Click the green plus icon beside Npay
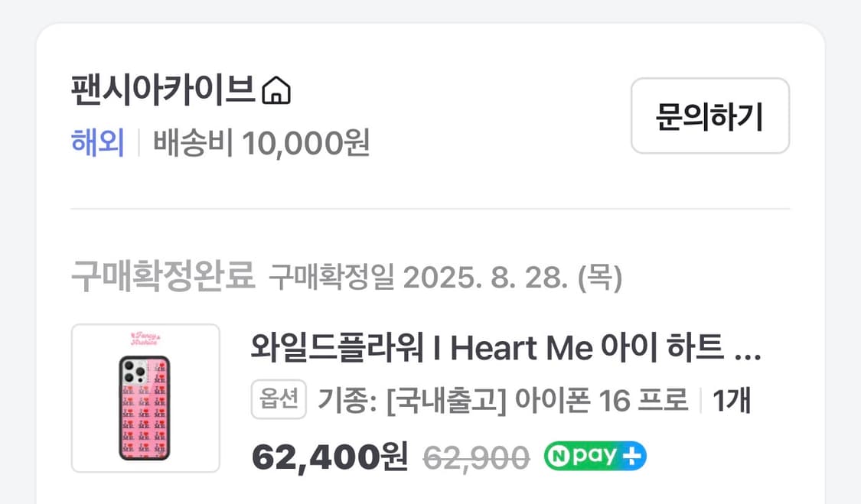861x504 pixels. tap(632, 455)
